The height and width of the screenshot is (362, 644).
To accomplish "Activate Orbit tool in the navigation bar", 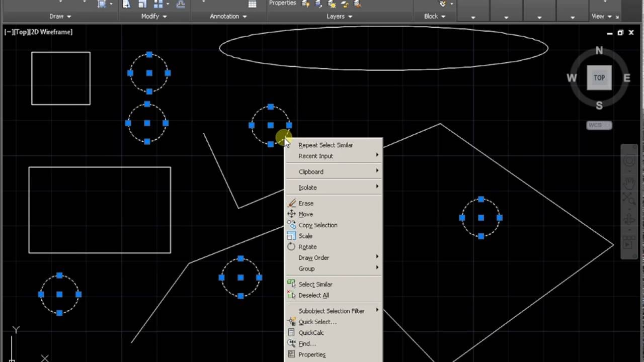I will pos(629,220).
